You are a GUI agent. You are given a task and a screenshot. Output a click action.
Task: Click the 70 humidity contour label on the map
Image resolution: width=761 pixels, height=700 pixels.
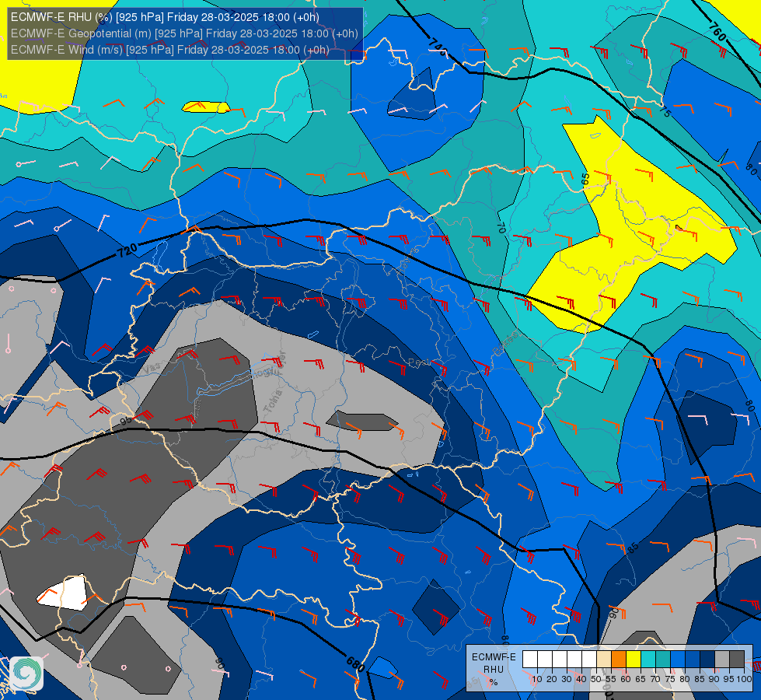(x=501, y=227)
